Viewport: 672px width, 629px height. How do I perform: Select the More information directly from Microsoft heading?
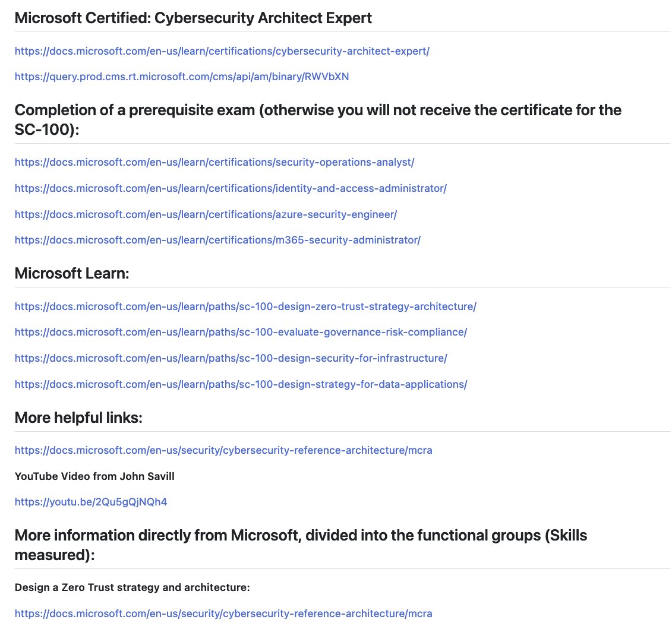tap(301, 545)
